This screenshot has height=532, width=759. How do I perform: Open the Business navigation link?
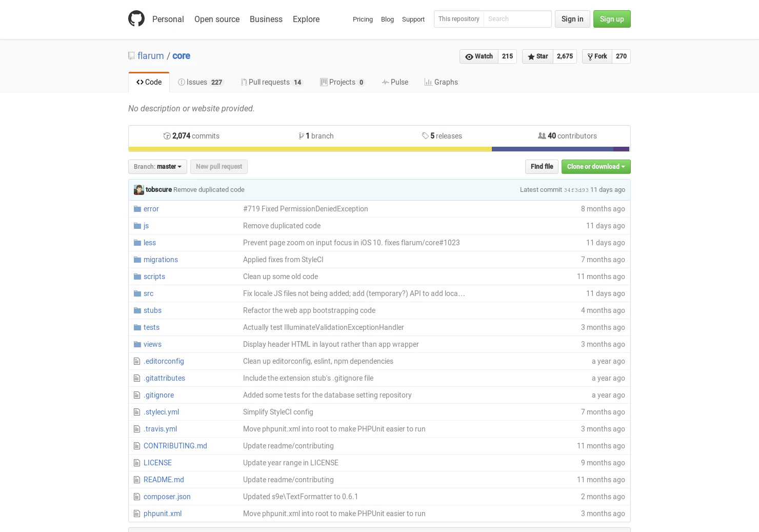point(266,19)
